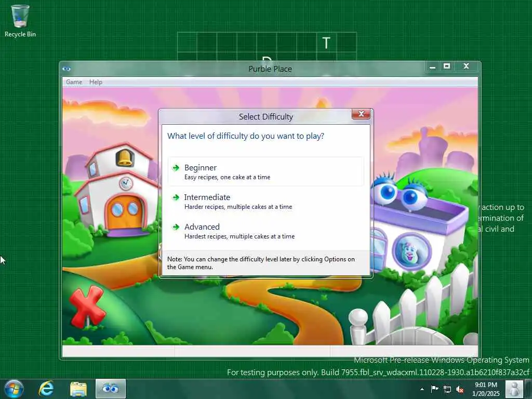Close the Select Difficulty dialog

pos(361,114)
